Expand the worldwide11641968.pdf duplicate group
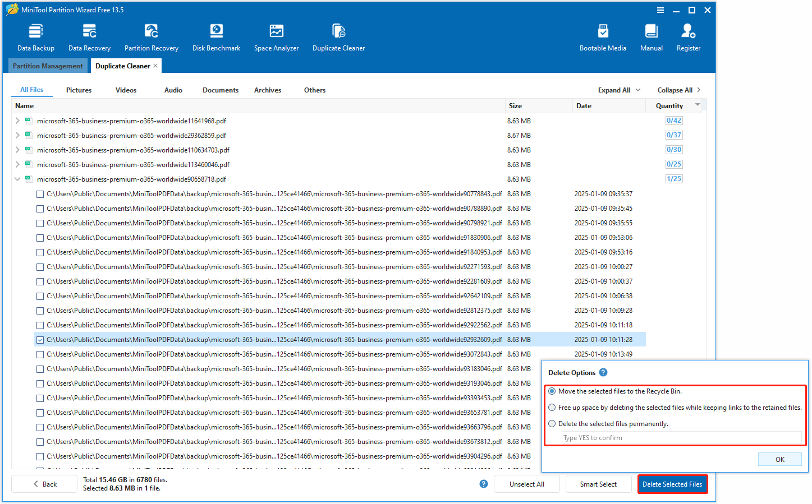This screenshot has width=812, height=504. click(x=16, y=120)
